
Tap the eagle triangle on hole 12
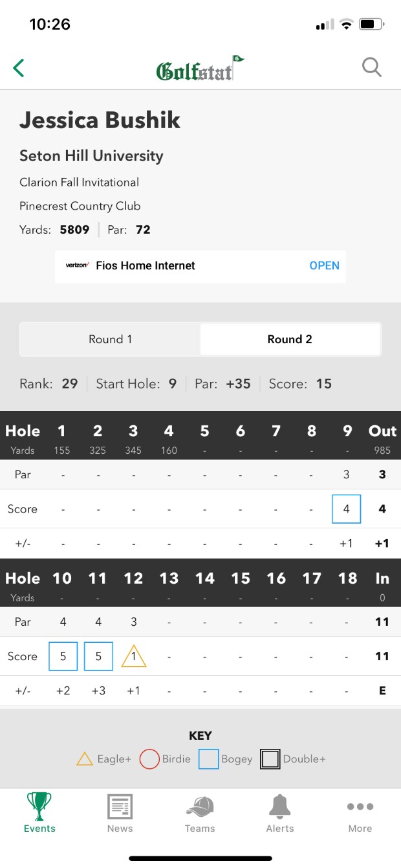tap(134, 657)
